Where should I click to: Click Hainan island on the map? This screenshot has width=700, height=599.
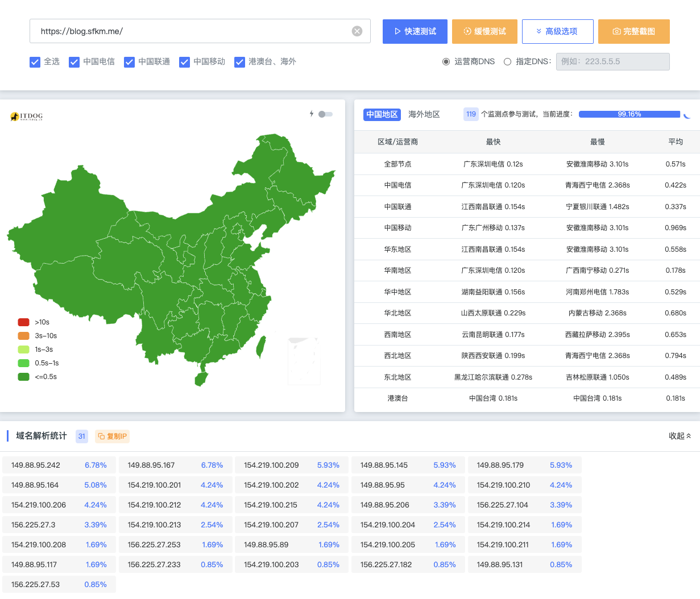click(x=201, y=379)
